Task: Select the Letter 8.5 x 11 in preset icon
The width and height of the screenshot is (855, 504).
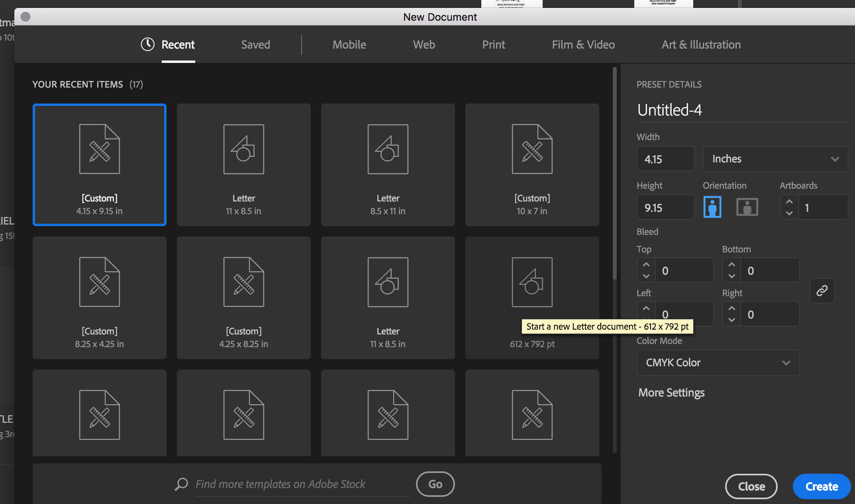Action: tap(388, 149)
